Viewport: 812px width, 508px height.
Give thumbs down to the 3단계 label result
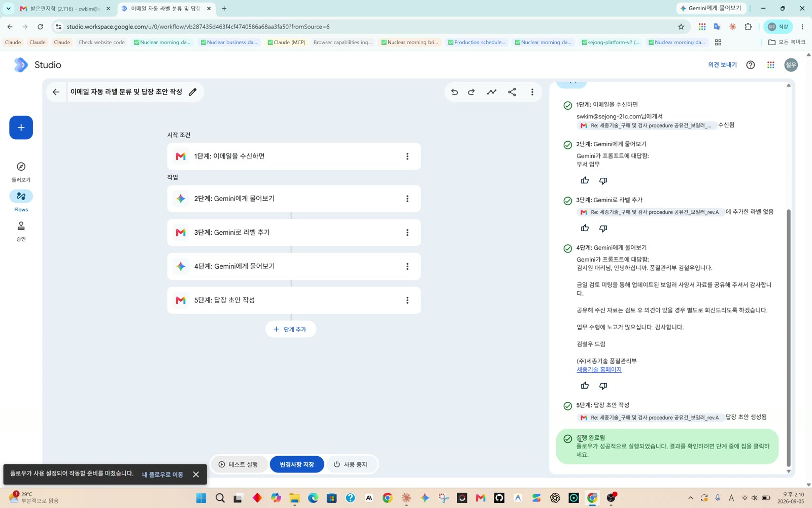(603, 228)
